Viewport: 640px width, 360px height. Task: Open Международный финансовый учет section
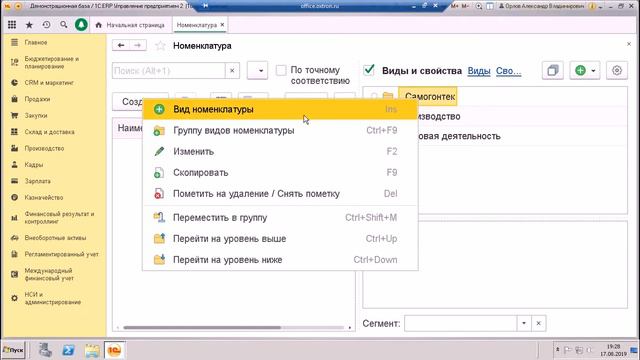click(x=49, y=274)
